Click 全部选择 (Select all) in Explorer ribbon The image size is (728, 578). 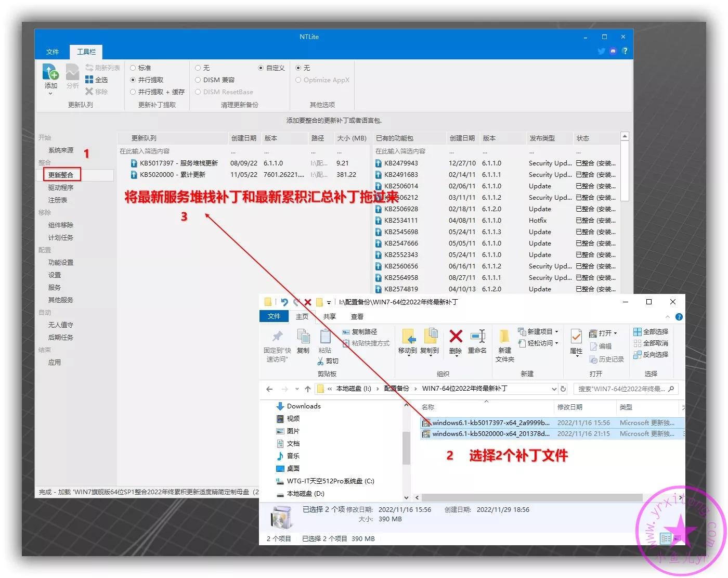[x=651, y=332]
